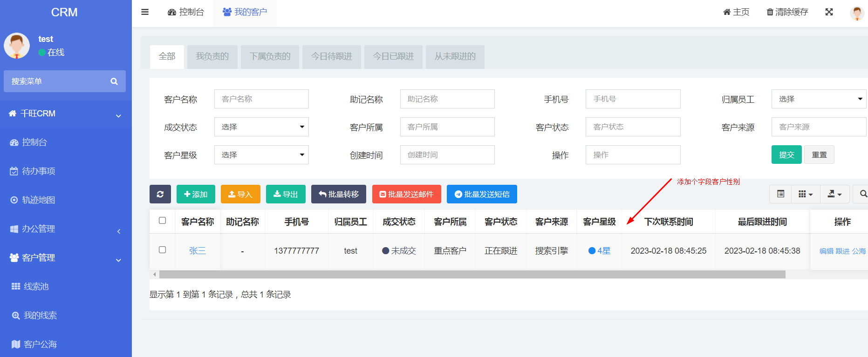The height and width of the screenshot is (357, 868).
Task: Click the 重置 reset button
Action: pos(820,155)
